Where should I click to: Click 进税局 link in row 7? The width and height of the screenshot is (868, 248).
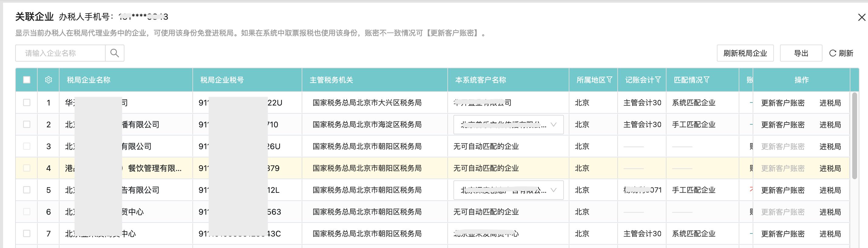[830, 234]
